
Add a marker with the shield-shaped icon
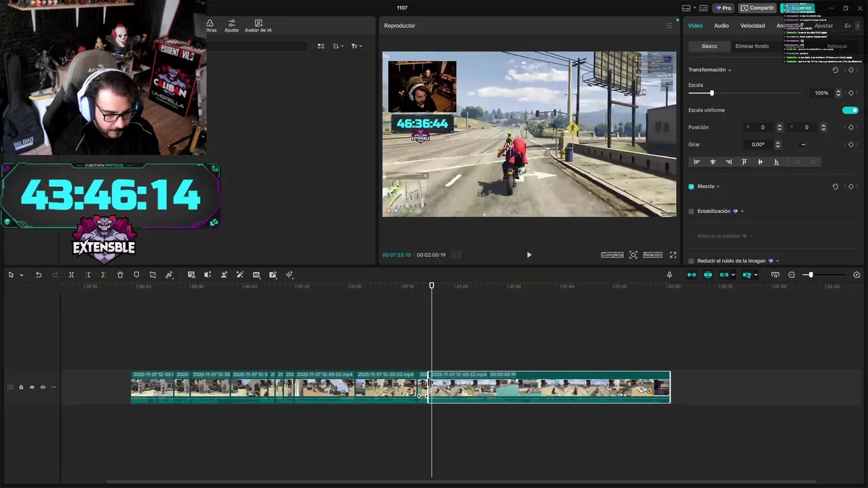point(136,274)
